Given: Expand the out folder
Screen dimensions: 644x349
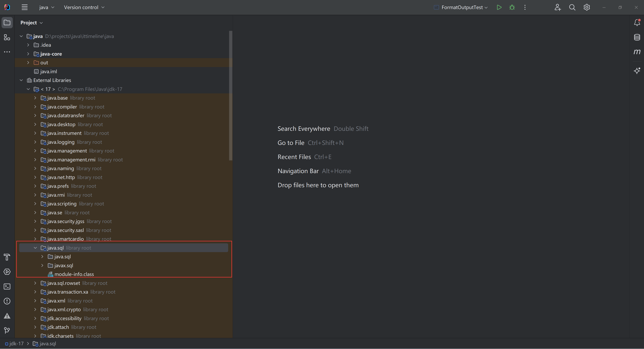Looking at the screenshot, I should pyautogui.click(x=28, y=63).
